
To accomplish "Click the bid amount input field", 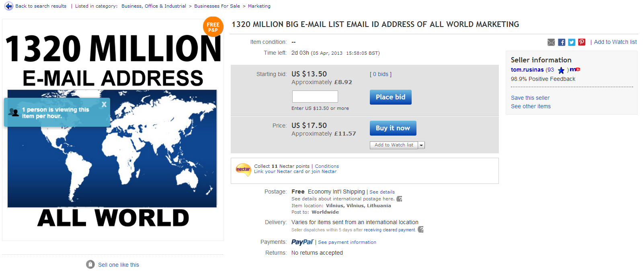I will pos(315,97).
